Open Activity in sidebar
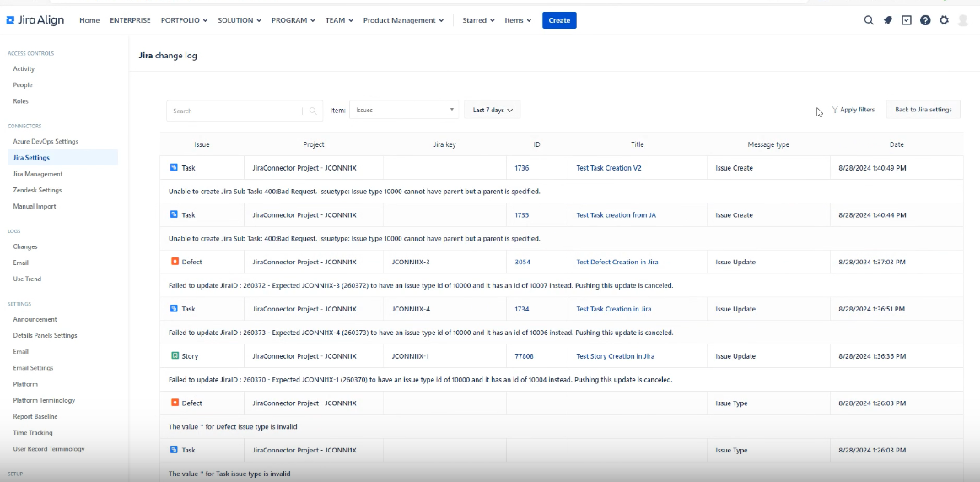980x482 pixels. 24,68
